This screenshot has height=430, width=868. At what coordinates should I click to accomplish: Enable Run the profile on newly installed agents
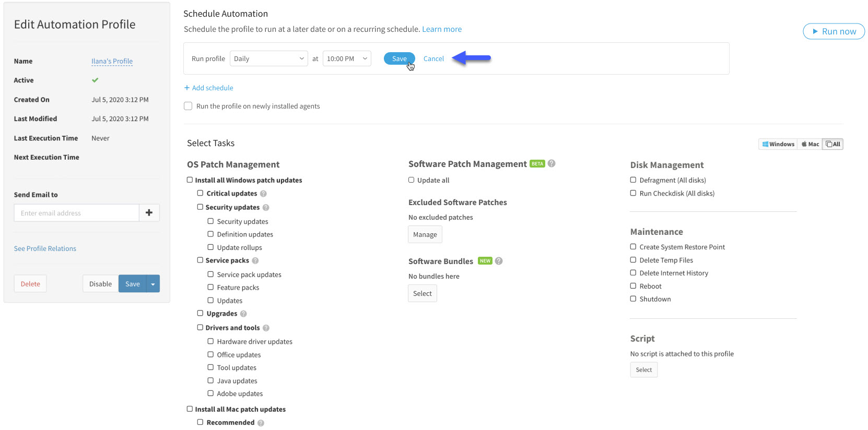point(188,106)
